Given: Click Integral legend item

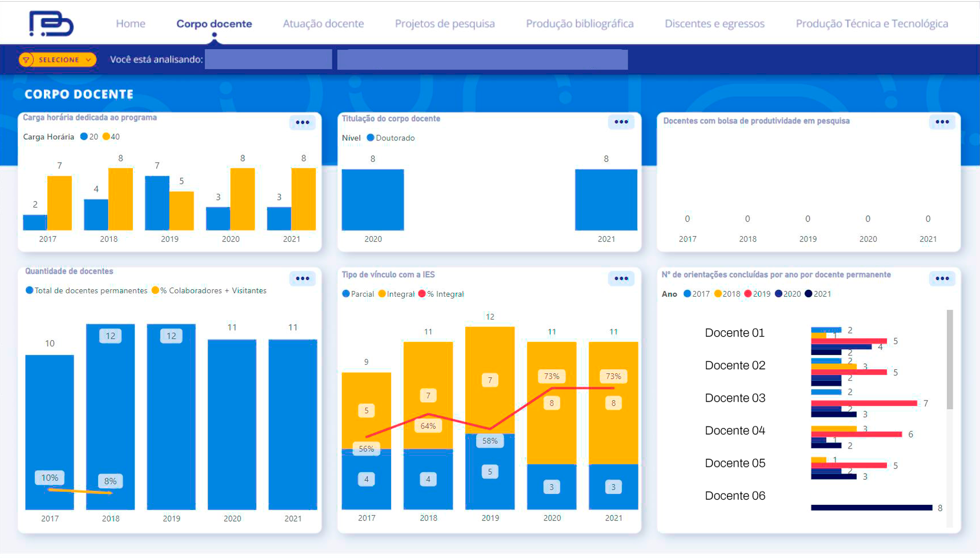Looking at the screenshot, I should 396,294.
